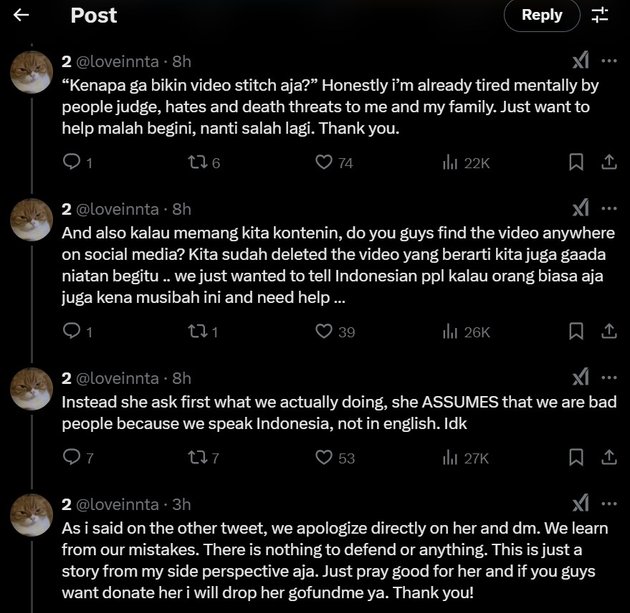Bookmark the "Kenapa ga bikin video" tweet

[576, 162]
